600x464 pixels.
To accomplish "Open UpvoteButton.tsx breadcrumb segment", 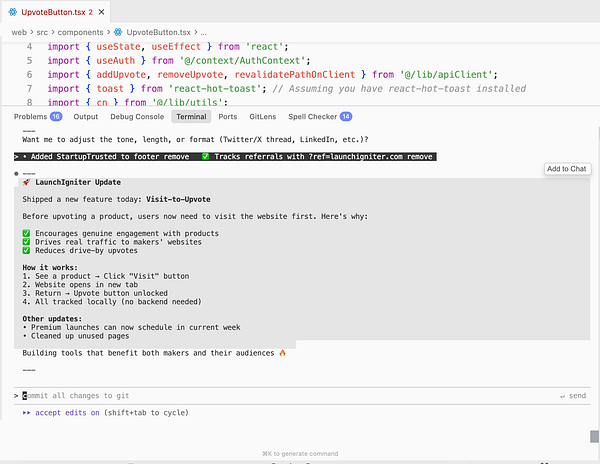I will pyautogui.click(x=158, y=32).
